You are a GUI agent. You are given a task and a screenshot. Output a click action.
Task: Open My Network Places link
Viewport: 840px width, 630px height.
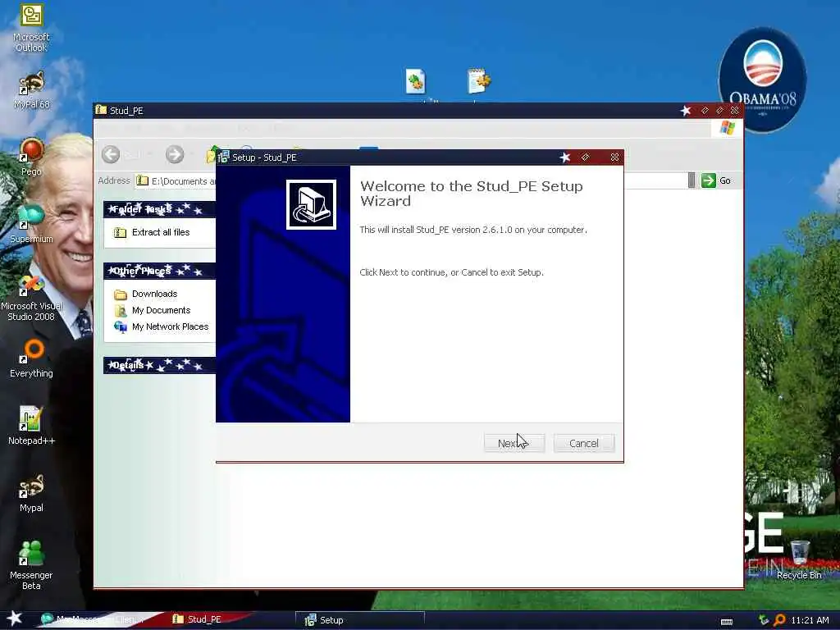[162, 326]
